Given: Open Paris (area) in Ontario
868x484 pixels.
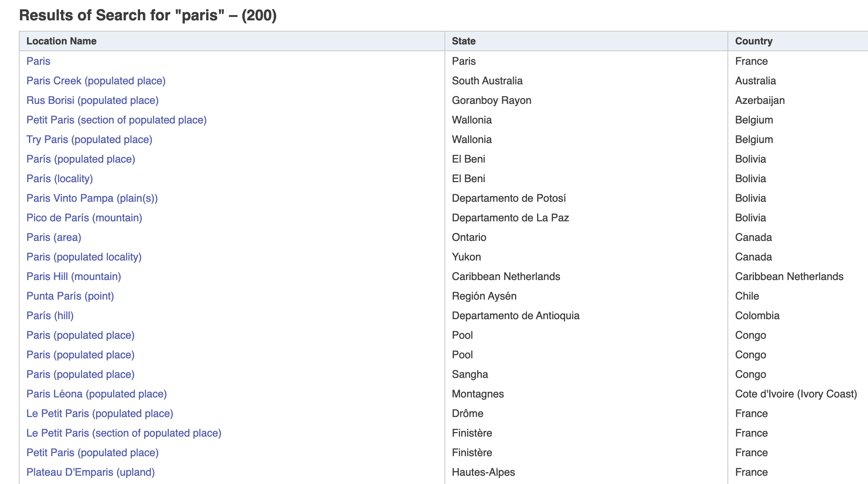Looking at the screenshot, I should [x=54, y=237].
